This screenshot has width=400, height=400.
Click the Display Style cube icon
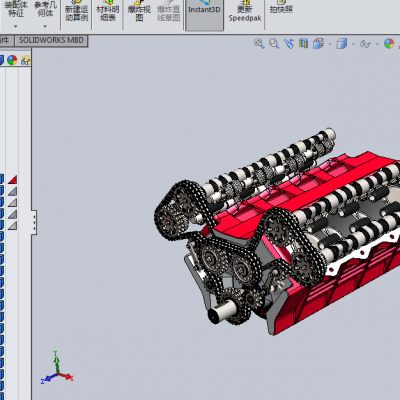click(x=342, y=44)
